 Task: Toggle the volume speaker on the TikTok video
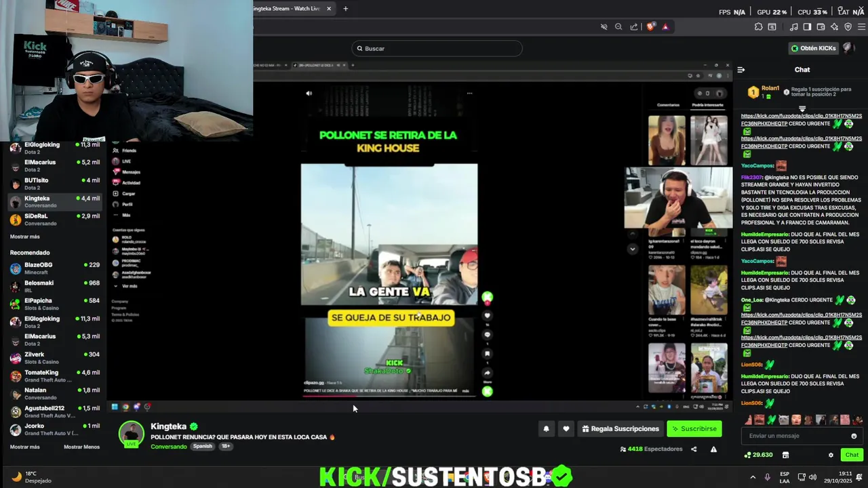pos(309,94)
